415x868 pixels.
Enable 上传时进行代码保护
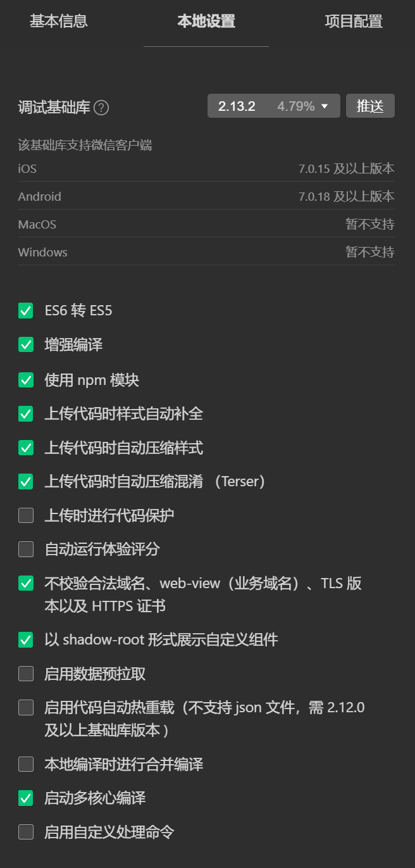click(25, 515)
